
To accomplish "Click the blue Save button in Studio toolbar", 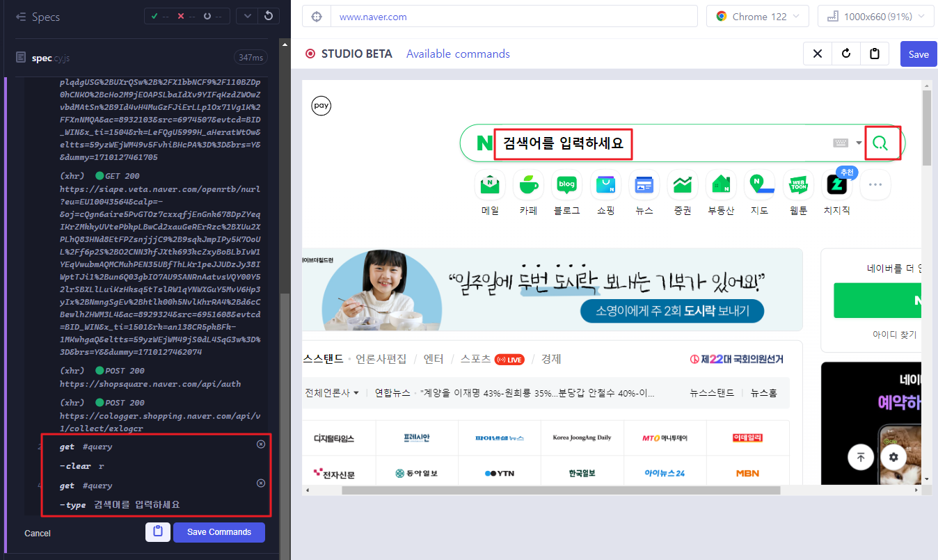I will point(919,54).
